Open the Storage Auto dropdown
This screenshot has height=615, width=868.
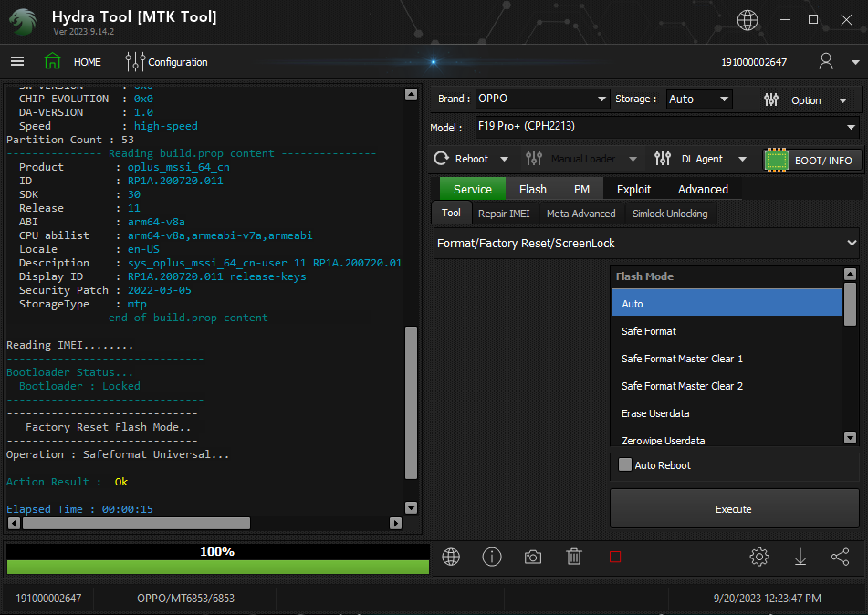[x=698, y=99]
